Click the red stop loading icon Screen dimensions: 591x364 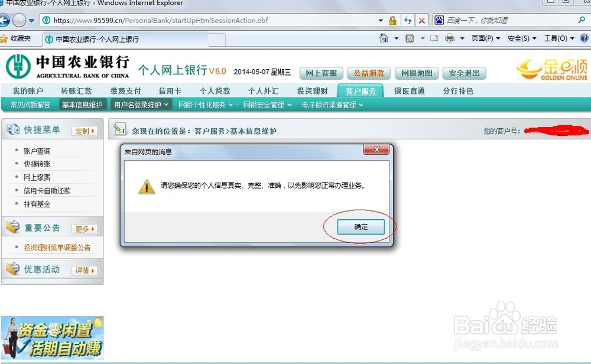click(x=422, y=20)
